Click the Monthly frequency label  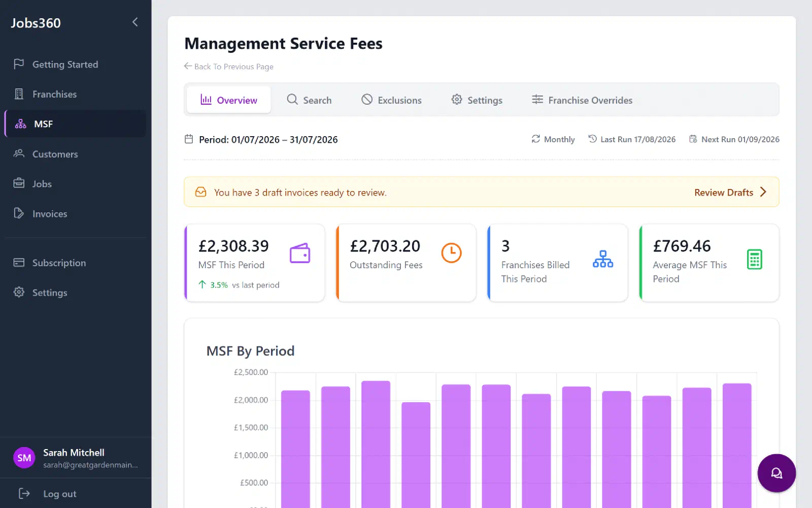coord(559,140)
